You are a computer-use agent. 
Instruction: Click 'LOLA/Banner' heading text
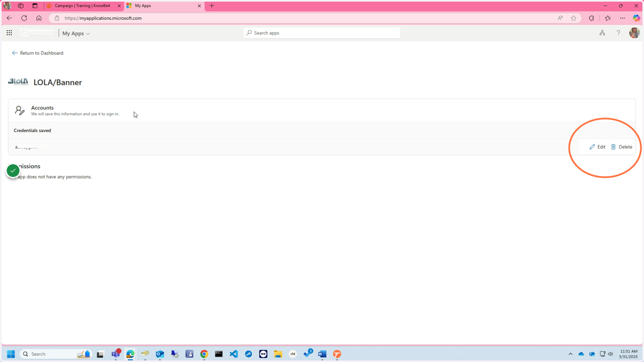click(57, 83)
